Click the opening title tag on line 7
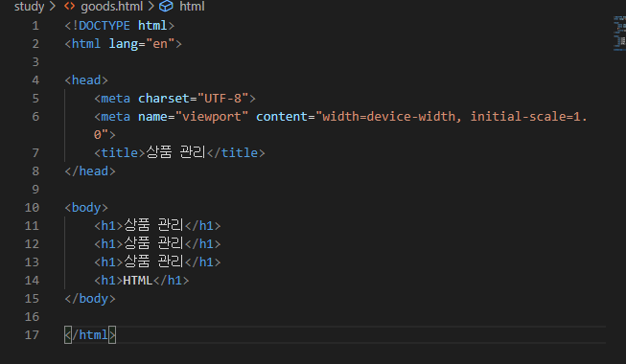 pos(120,153)
